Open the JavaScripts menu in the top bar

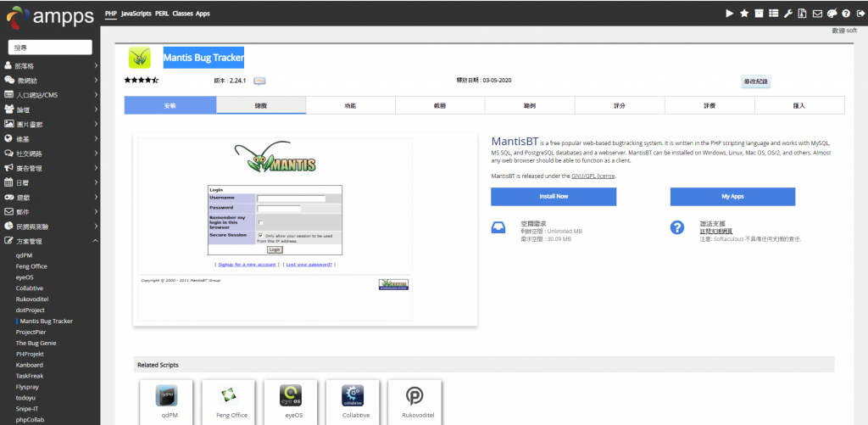click(x=136, y=14)
